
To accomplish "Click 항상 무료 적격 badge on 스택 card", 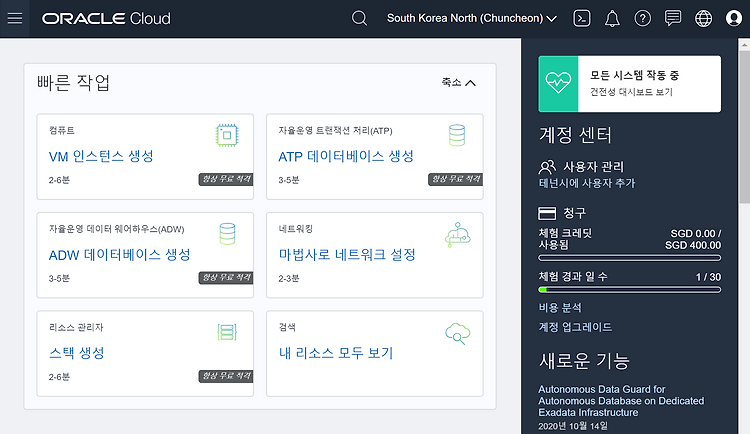I will 226,377.
